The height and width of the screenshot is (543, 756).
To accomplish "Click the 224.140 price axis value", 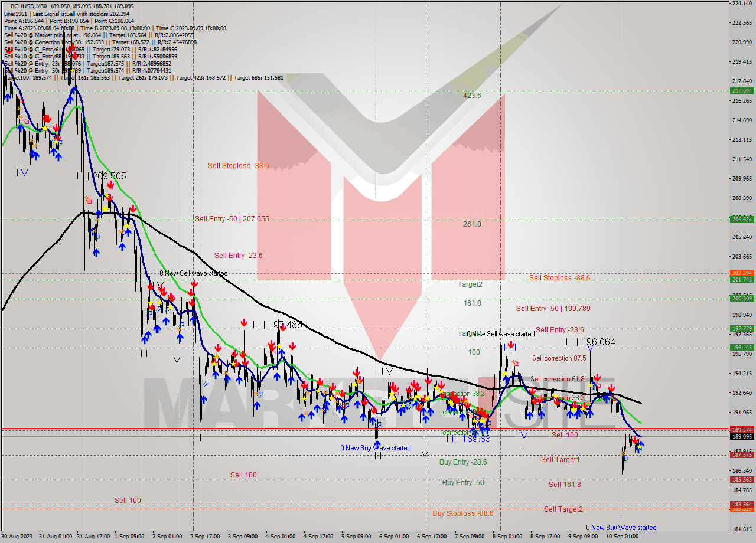I will (742, 4).
